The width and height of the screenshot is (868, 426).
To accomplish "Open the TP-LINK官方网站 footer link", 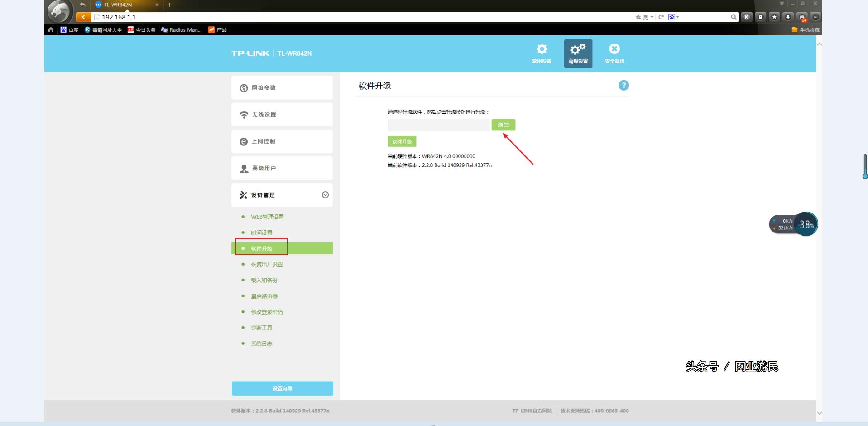I will click(x=532, y=411).
